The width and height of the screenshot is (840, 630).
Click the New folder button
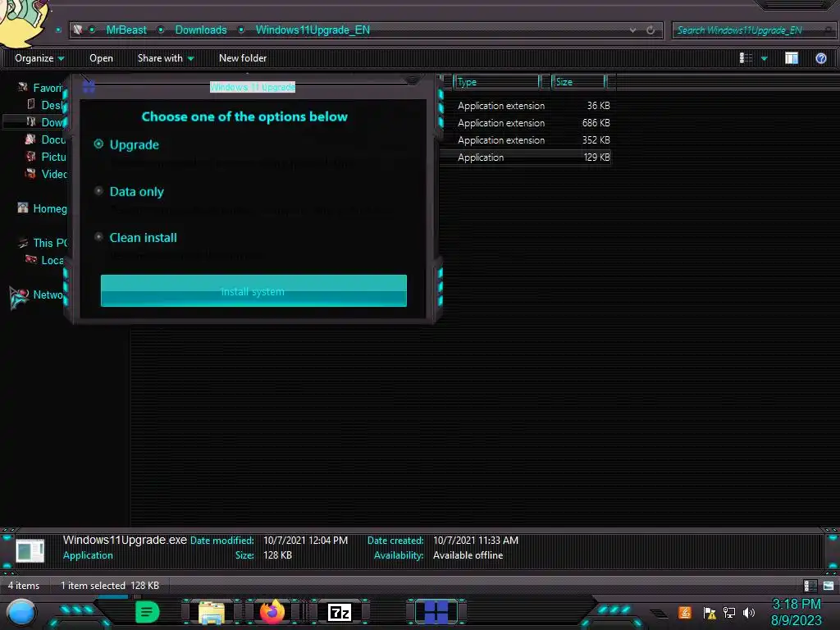point(243,58)
